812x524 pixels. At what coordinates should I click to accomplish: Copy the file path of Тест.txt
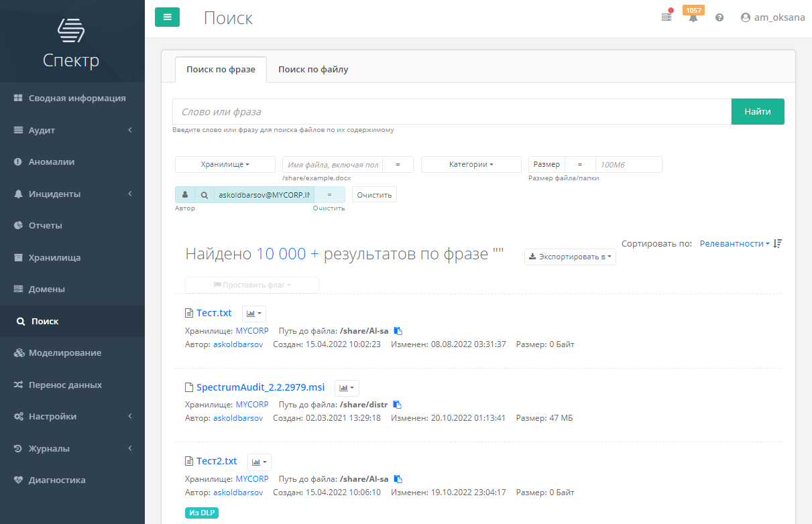point(398,331)
